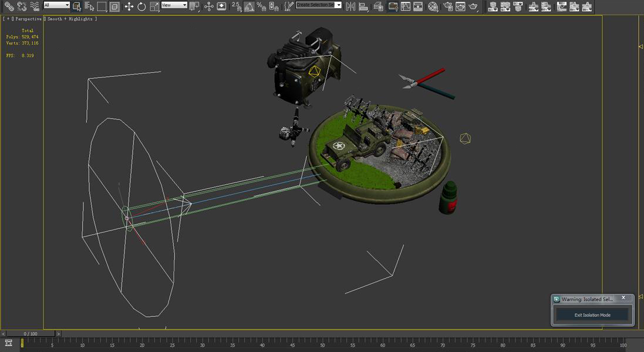The width and height of the screenshot is (644, 352).
Task: Activate the Select and Rotate tool
Action: (x=141, y=6)
